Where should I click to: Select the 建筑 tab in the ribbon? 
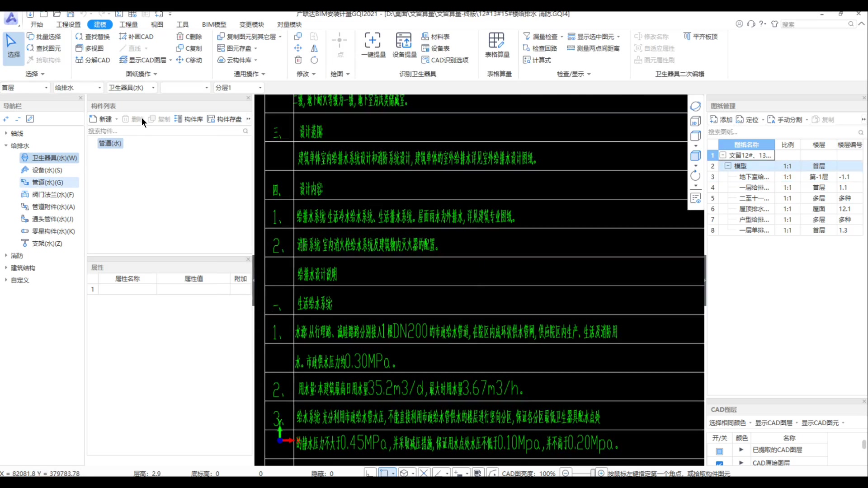pos(99,24)
